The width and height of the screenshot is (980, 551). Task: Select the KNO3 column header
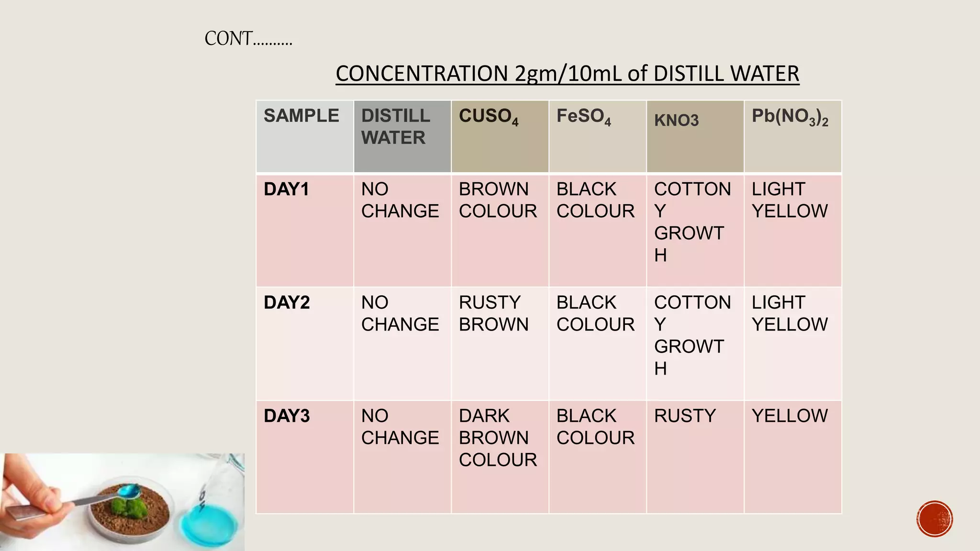(x=695, y=136)
